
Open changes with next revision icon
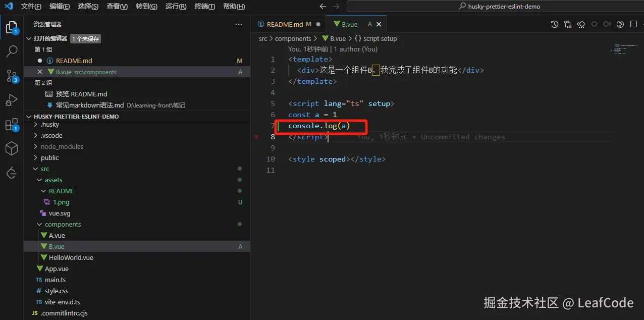pyautogui.click(x=607, y=24)
